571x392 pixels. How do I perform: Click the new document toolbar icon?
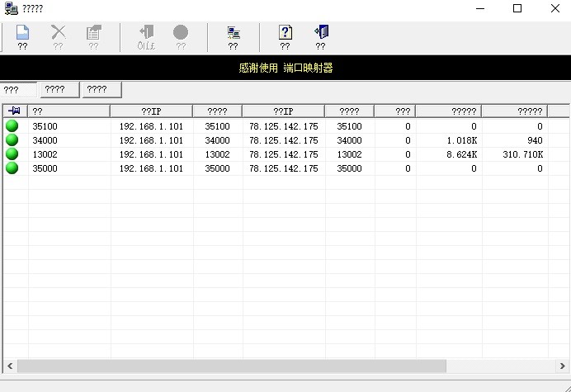22,33
